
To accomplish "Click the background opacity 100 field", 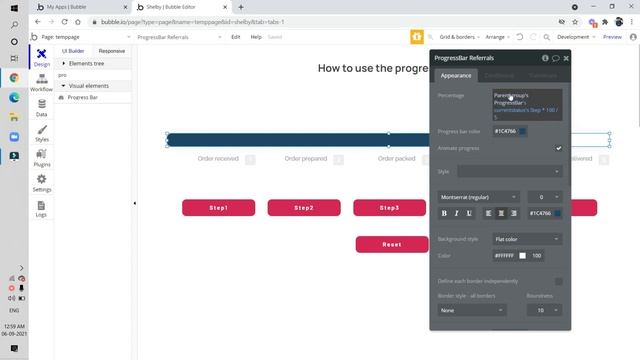I will [536, 256].
